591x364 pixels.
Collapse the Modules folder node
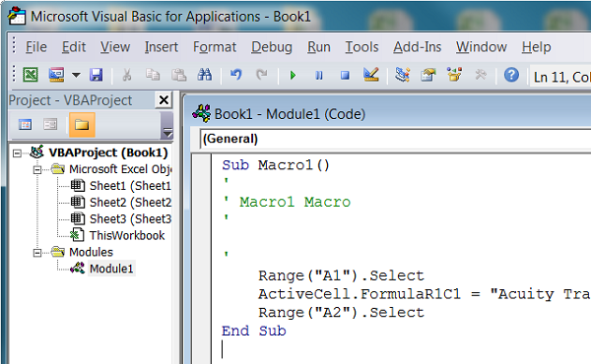[37, 253]
